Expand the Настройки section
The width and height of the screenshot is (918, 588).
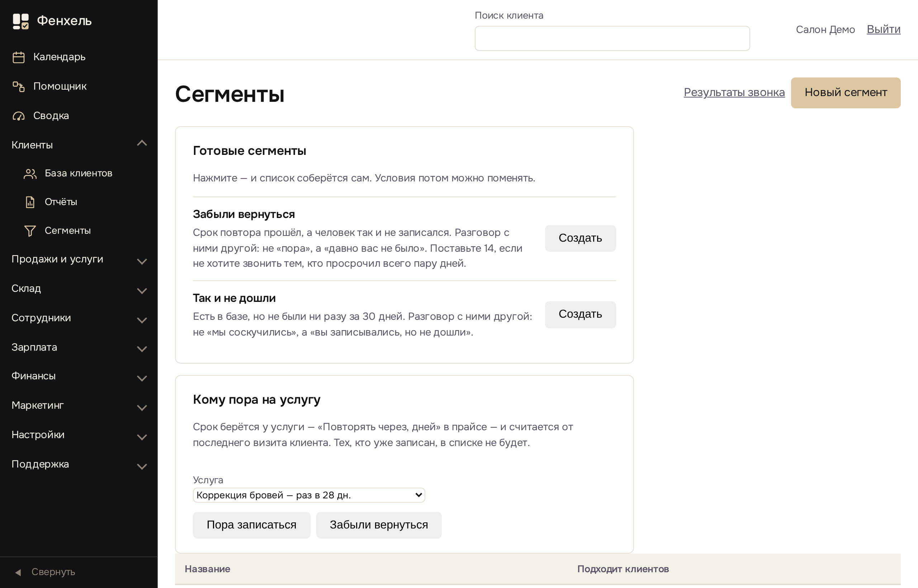point(79,435)
